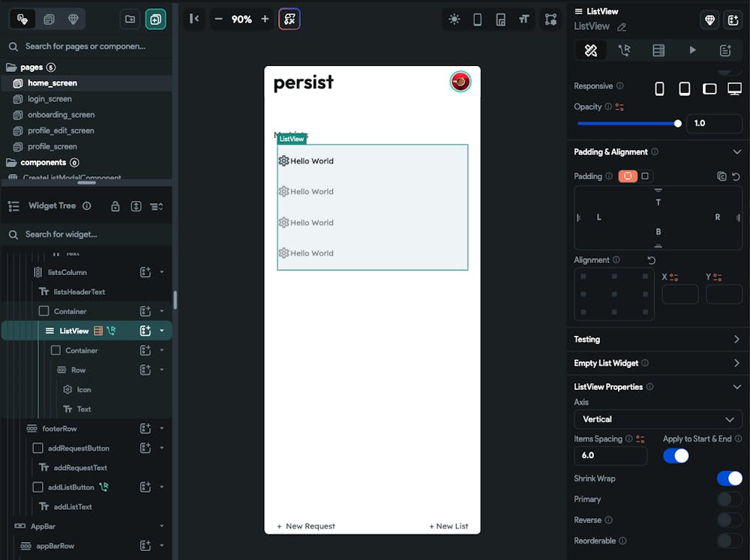This screenshot has height=560, width=750.
Task: Copy padding values icon
Action: point(721,176)
